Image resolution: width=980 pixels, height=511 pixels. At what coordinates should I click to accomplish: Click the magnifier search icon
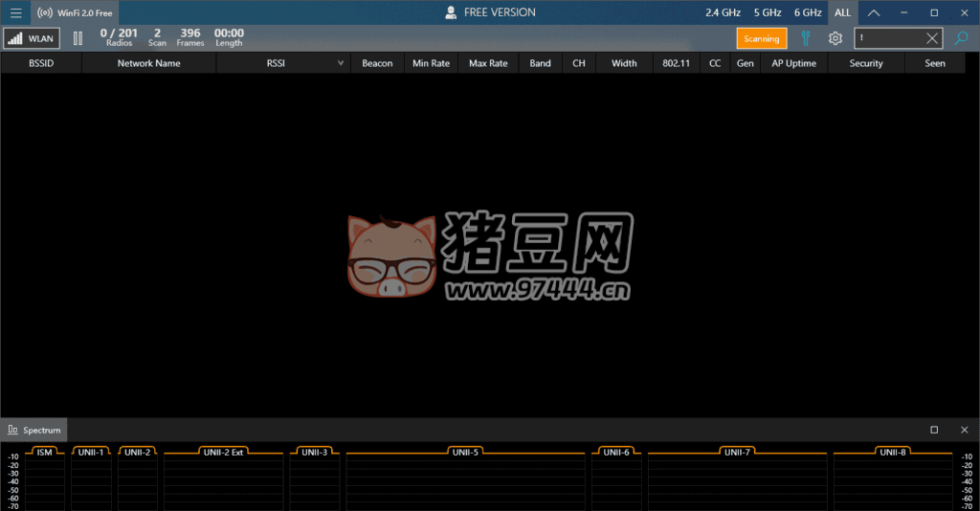point(962,38)
